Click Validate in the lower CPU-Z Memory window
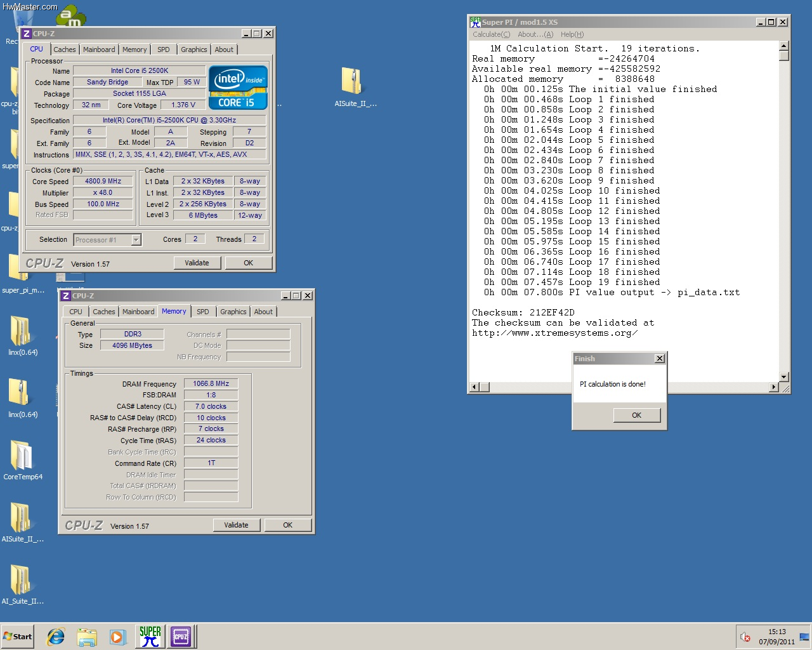This screenshot has width=812, height=650. click(x=236, y=525)
